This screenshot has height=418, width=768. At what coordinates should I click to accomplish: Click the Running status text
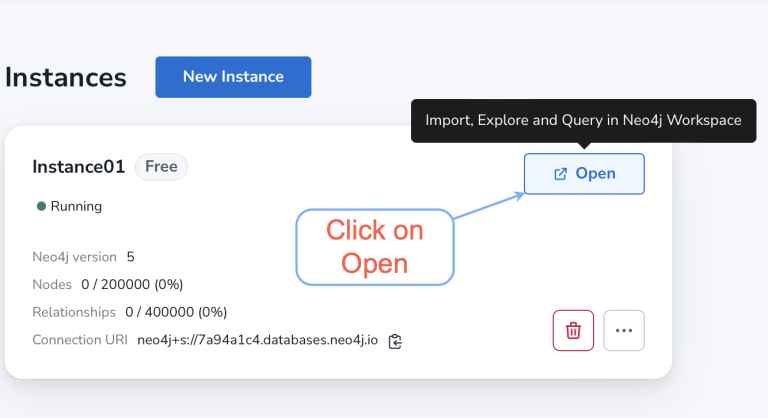click(76, 206)
